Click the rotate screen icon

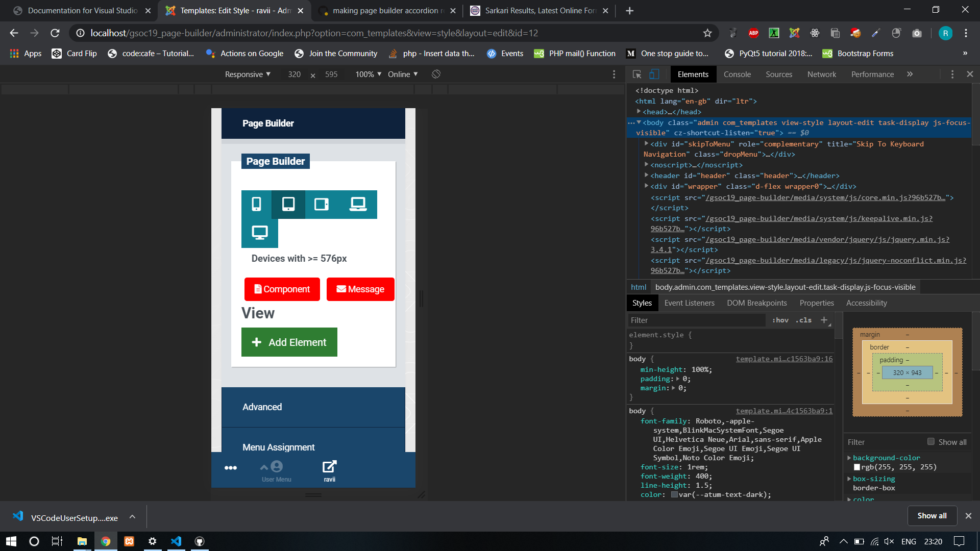tap(436, 74)
